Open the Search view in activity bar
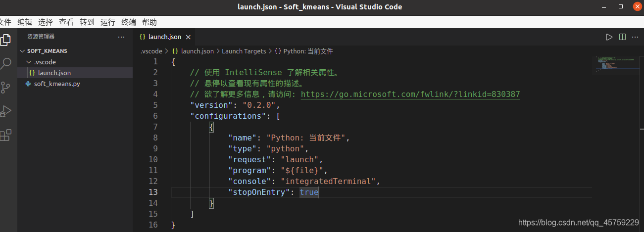 [5, 63]
